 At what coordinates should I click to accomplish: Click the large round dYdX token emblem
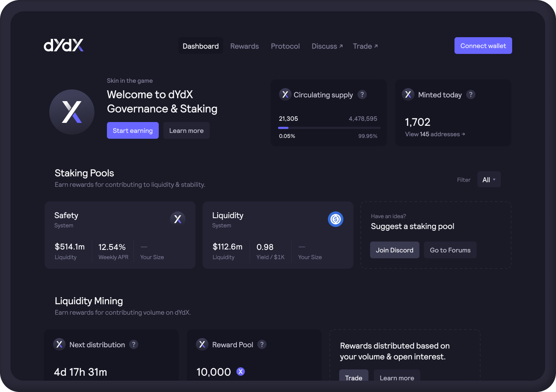pyautogui.click(x=72, y=112)
